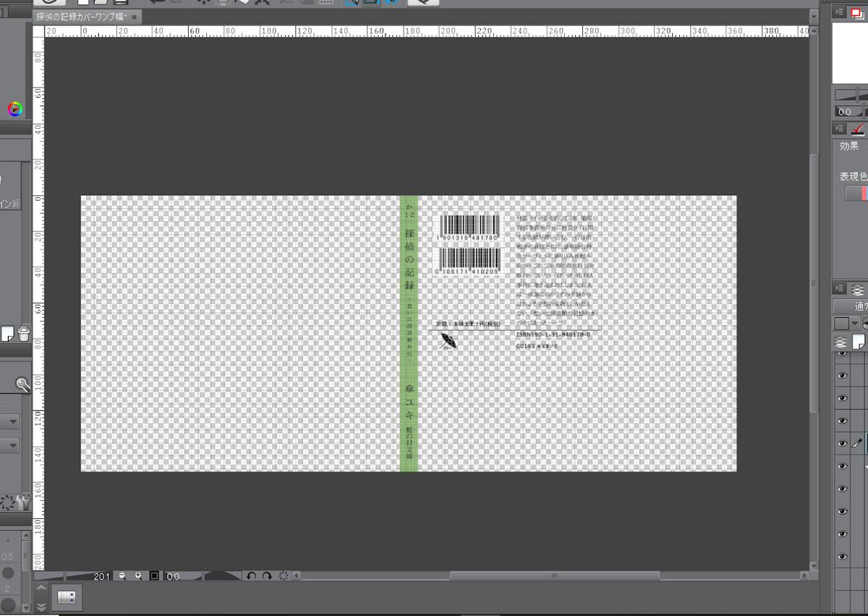Toggle visibility eye of eighth layer row
Image resolution: width=868 pixels, height=616 pixels.
841,511
